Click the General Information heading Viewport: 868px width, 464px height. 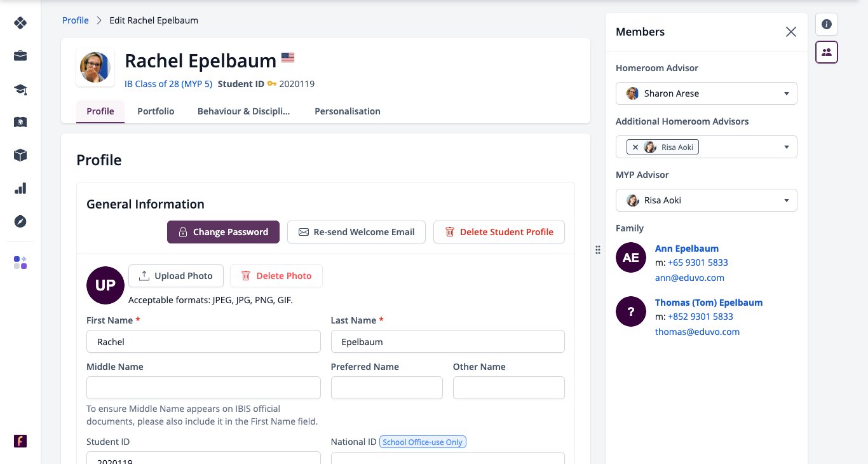point(146,204)
